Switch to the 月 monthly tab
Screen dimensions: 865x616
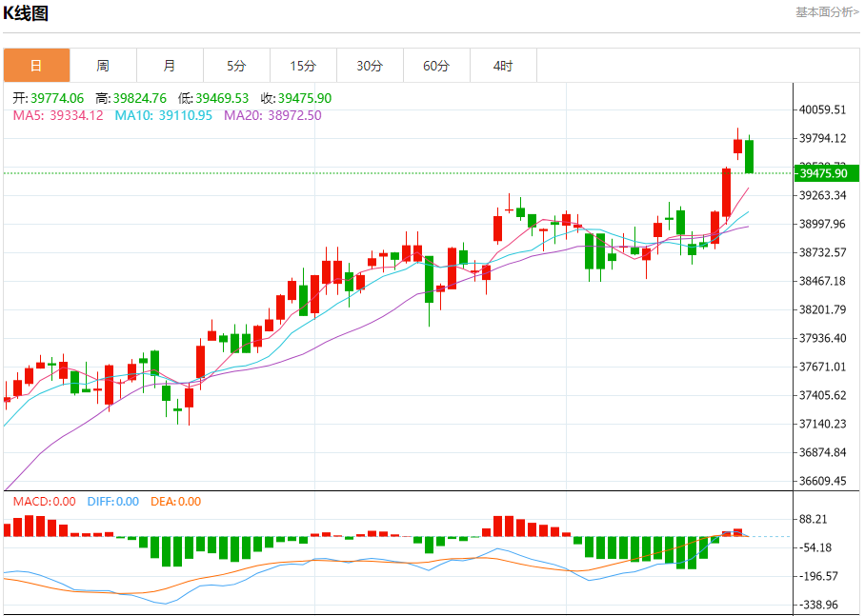[x=170, y=66]
